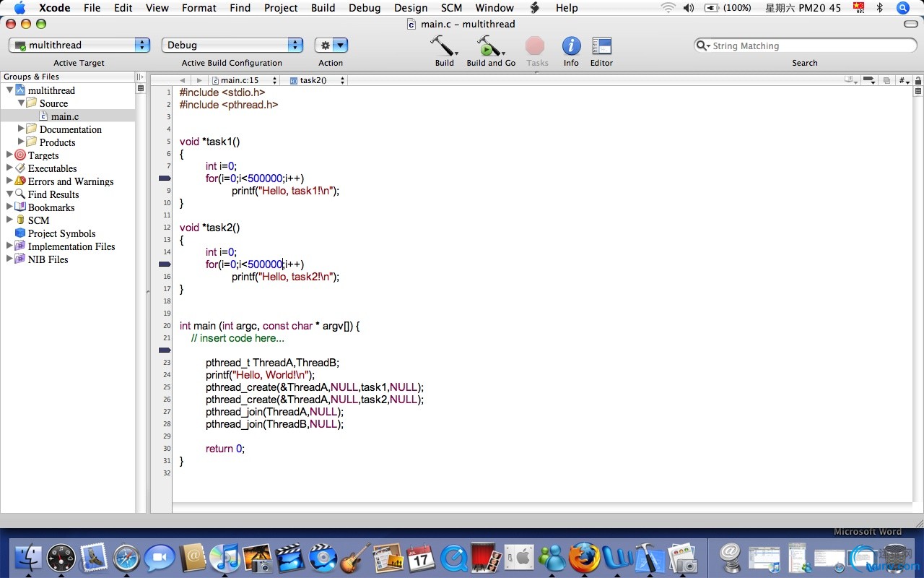Select NIB Files smart group
This screenshot has height=578, width=924.
click(x=67, y=259)
